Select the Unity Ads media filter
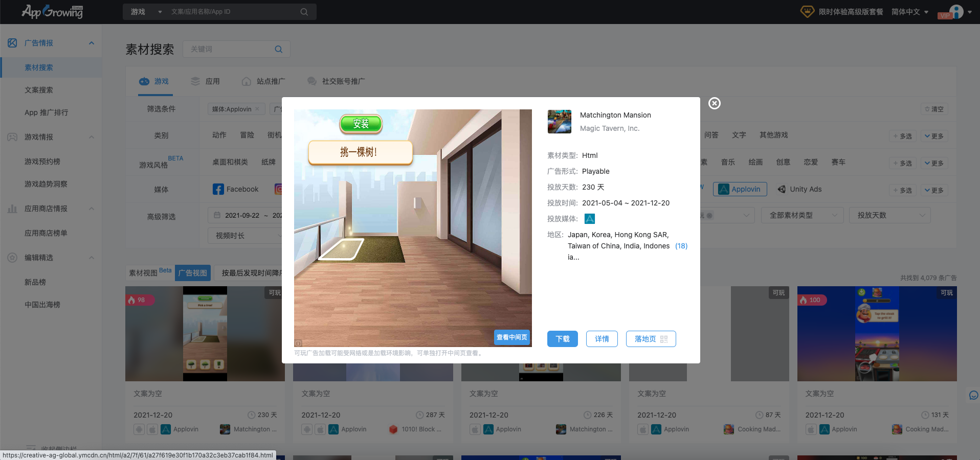The width and height of the screenshot is (980, 460). coord(799,189)
